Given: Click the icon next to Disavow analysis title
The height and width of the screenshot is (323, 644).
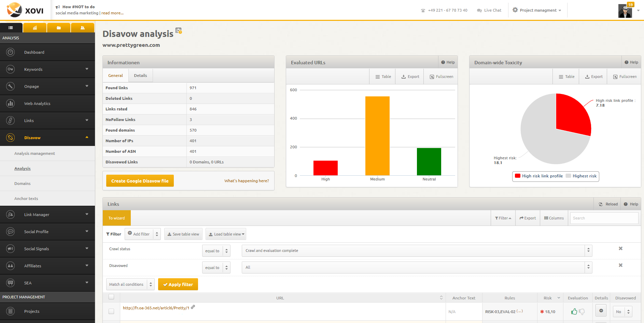Looking at the screenshot, I should [x=179, y=31].
